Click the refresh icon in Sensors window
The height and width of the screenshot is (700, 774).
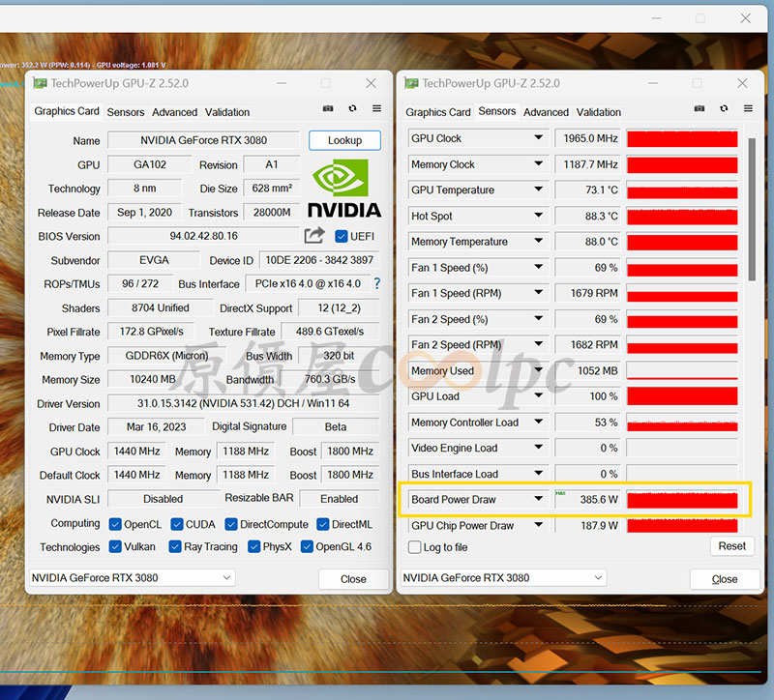click(724, 108)
